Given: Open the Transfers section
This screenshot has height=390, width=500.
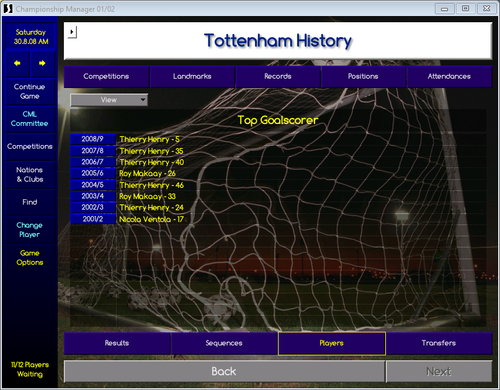Looking at the screenshot, I should tap(439, 343).
